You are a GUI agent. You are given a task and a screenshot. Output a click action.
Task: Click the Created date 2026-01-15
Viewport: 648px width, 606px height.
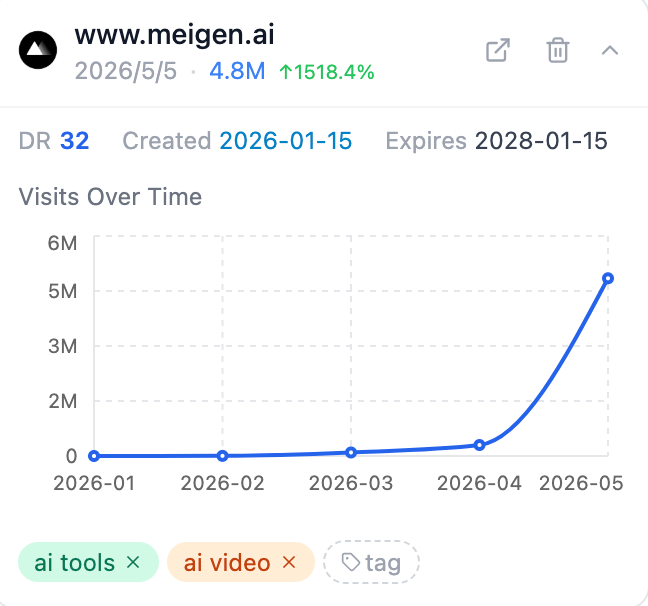pos(286,141)
